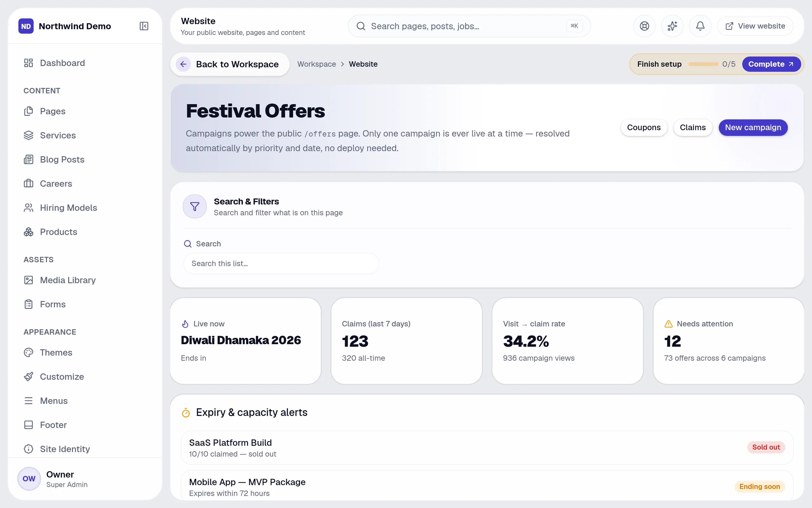Open the help lifebuoy icon

[644, 26]
